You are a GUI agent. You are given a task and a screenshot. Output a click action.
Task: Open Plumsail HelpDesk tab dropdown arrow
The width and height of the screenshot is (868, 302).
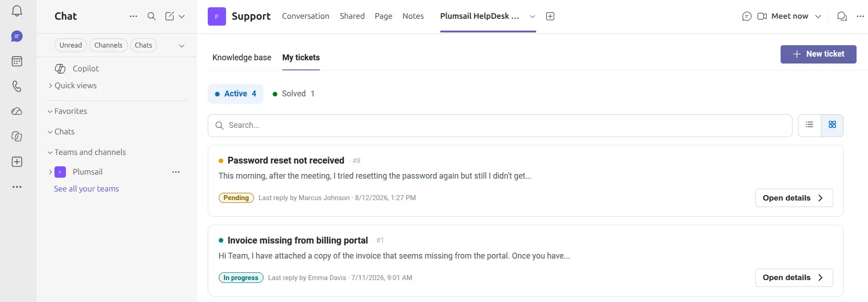(x=533, y=16)
